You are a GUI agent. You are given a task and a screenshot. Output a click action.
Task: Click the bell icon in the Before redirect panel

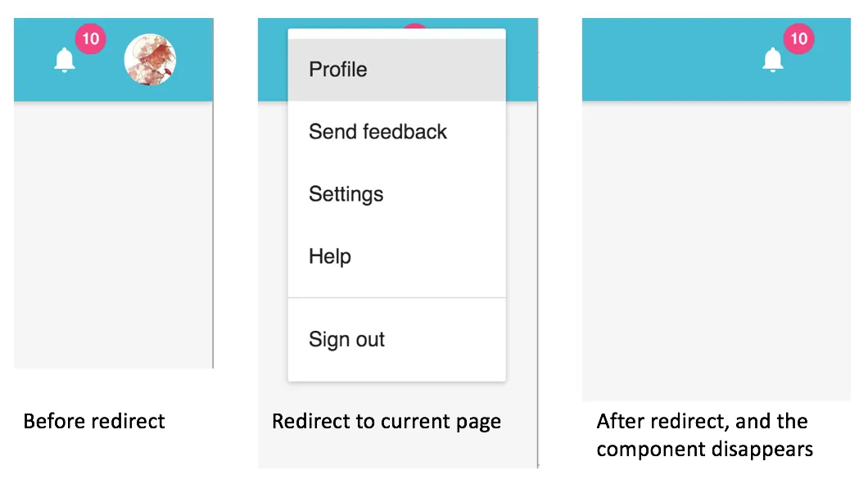(65, 60)
